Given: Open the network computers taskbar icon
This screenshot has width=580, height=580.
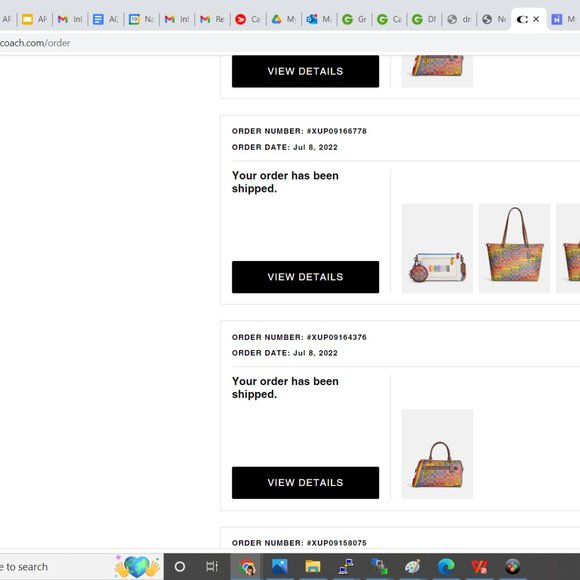Looking at the screenshot, I should pos(346,566).
